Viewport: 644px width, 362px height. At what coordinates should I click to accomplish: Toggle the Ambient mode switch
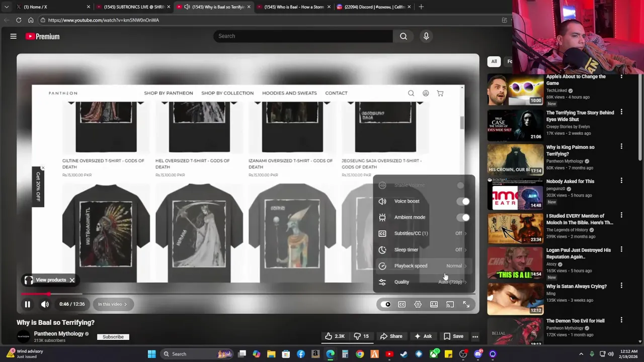point(463,217)
